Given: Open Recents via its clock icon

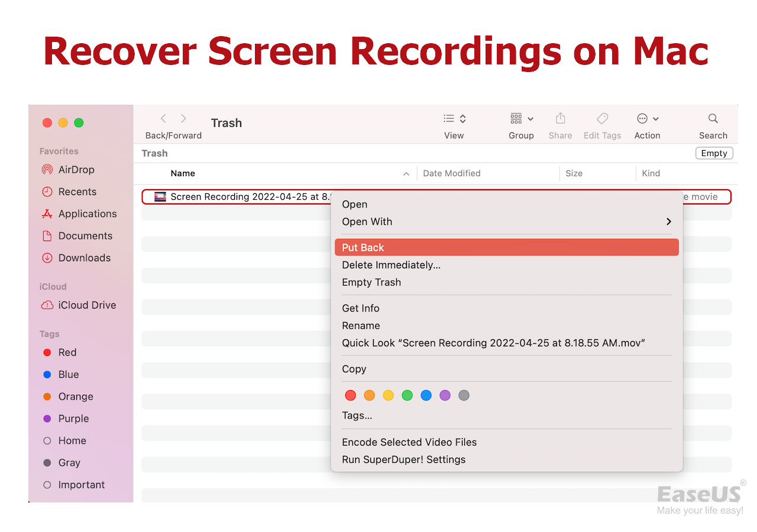Looking at the screenshot, I should click(x=47, y=192).
